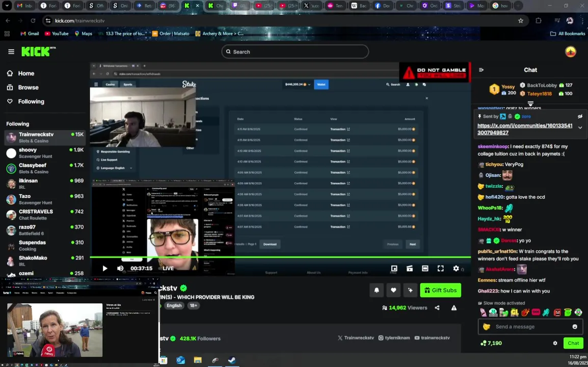Screen dimensions: 588x367
Task: Toggle stream notifications bell
Action: (x=377, y=290)
